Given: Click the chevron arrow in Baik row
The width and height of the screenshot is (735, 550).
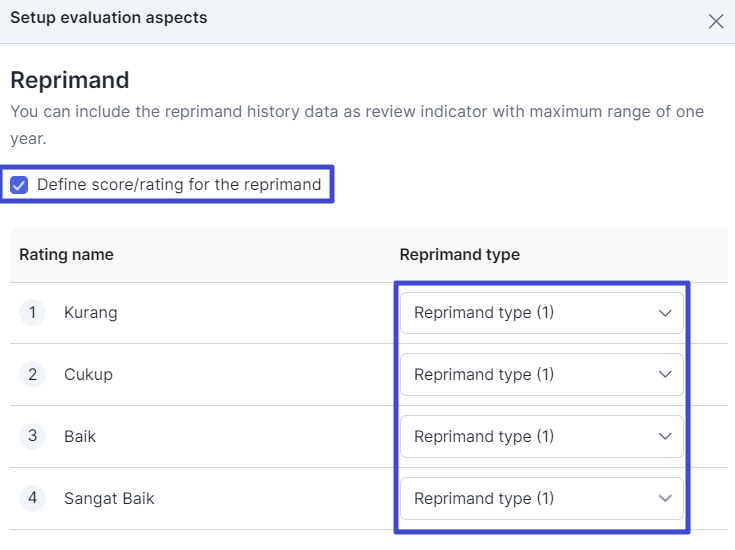Looking at the screenshot, I should pyautogui.click(x=665, y=437).
